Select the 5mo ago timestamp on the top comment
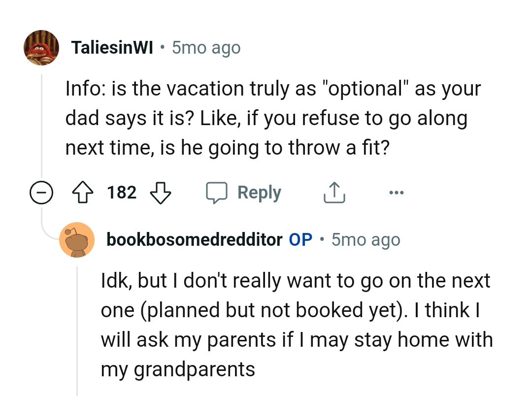532x396 pixels. tap(205, 47)
